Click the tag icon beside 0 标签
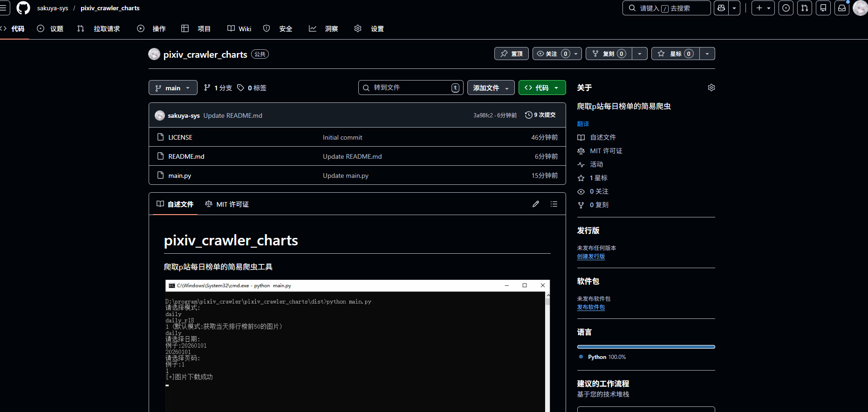This screenshot has height=412, width=868. tap(240, 88)
